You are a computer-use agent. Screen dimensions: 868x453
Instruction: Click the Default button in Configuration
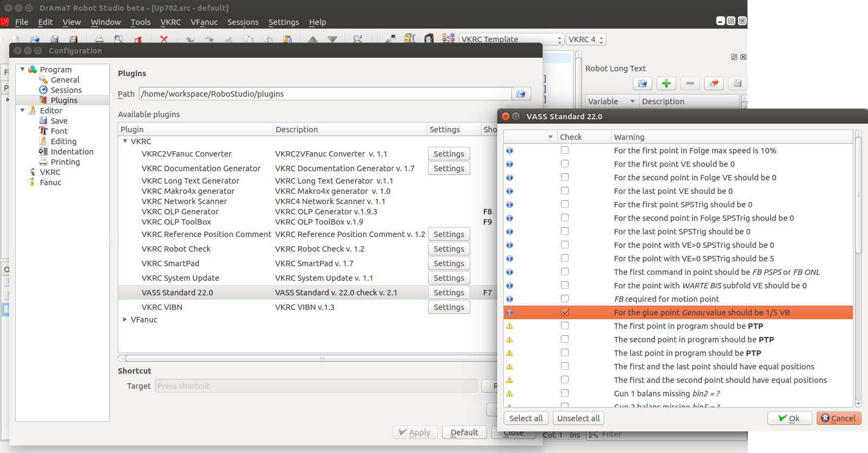[464, 432]
